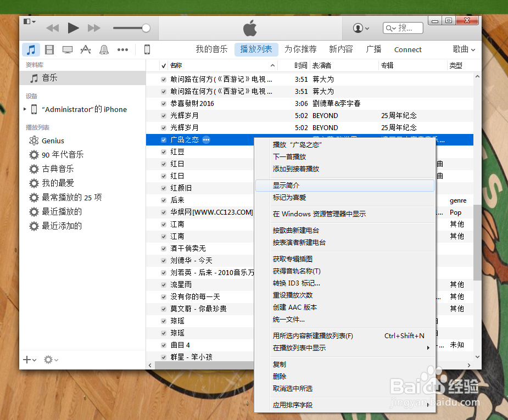Uncheck the 后来 song checkbox
The height and width of the screenshot is (420, 508).
click(x=164, y=200)
